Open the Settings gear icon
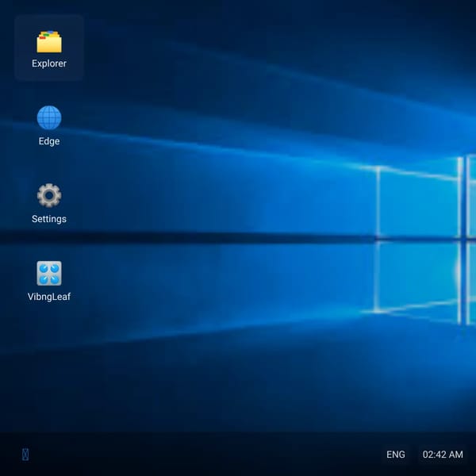Screen dimensions: 476x476 coord(49,195)
